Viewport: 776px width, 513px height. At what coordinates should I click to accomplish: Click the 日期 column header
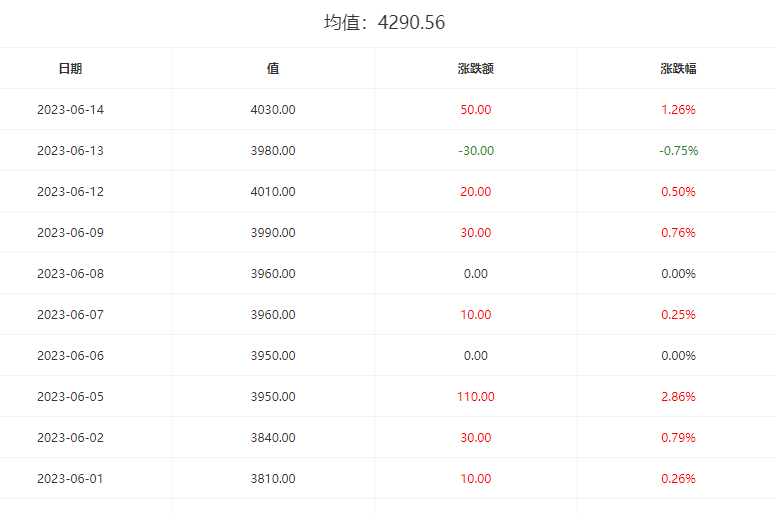[70, 69]
